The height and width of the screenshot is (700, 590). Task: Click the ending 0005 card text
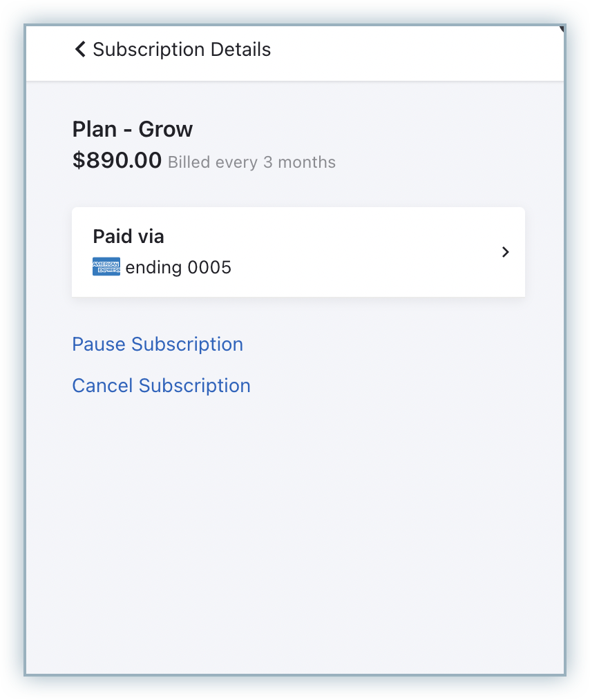(178, 268)
